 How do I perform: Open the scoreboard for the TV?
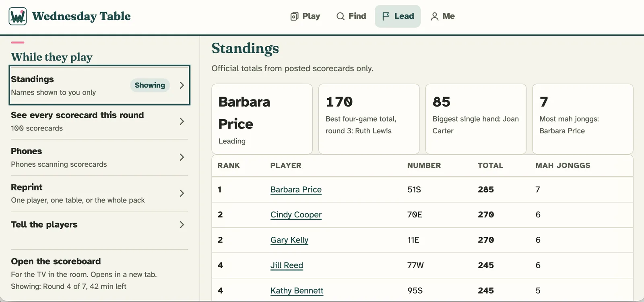(99, 274)
